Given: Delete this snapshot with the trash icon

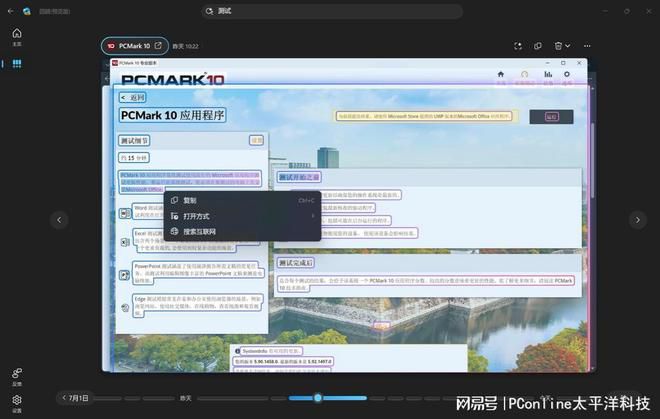Looking at the screenshot, I should coord(558,46).
